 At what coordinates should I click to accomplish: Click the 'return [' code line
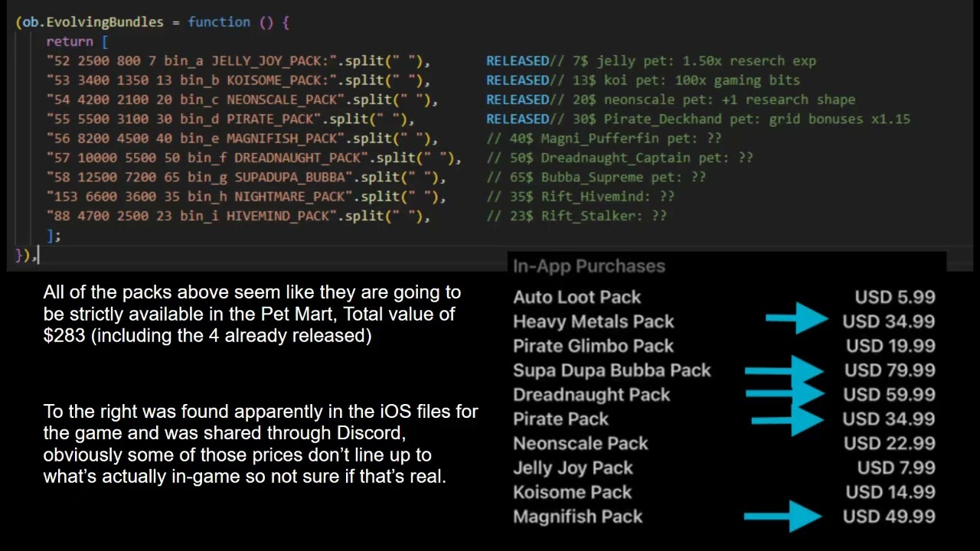click(77, 41)
